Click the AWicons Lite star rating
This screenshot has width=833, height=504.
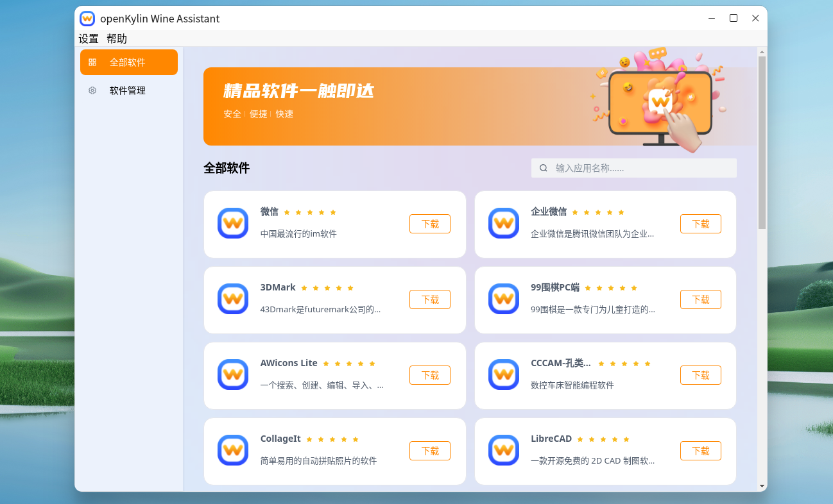pyautogui.click(x=349, y=364)
